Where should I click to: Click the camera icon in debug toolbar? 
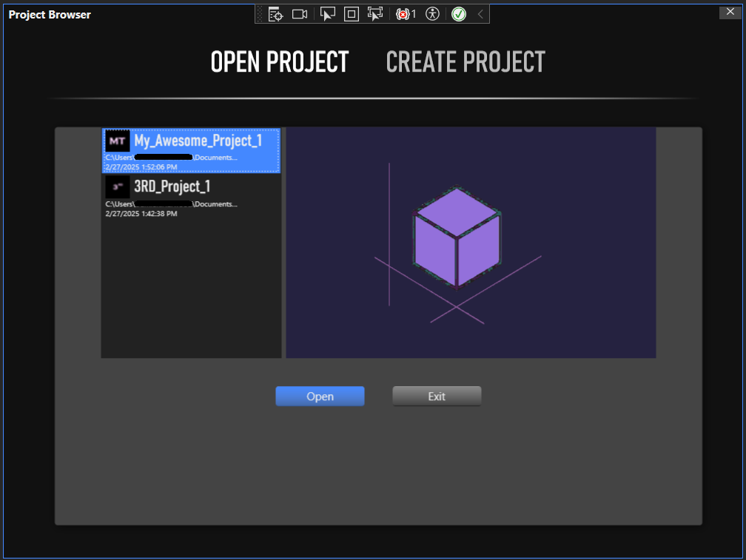coord(300,14)
